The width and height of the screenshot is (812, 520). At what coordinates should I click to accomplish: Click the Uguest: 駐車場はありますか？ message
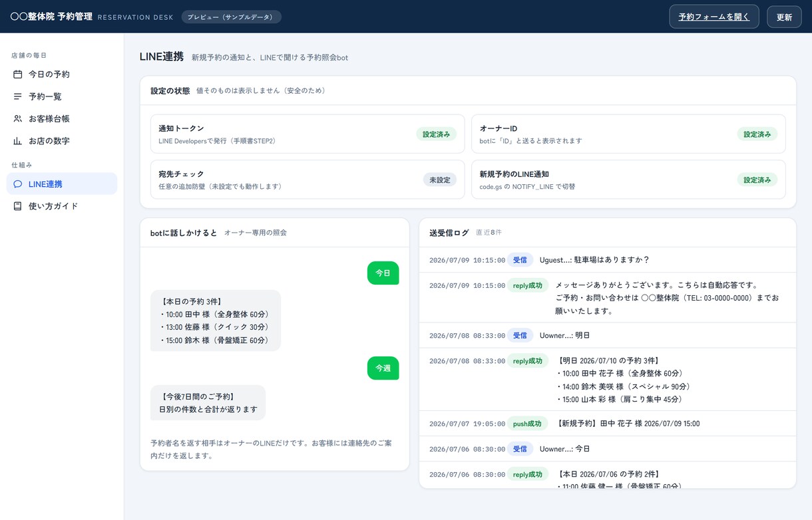594,260
